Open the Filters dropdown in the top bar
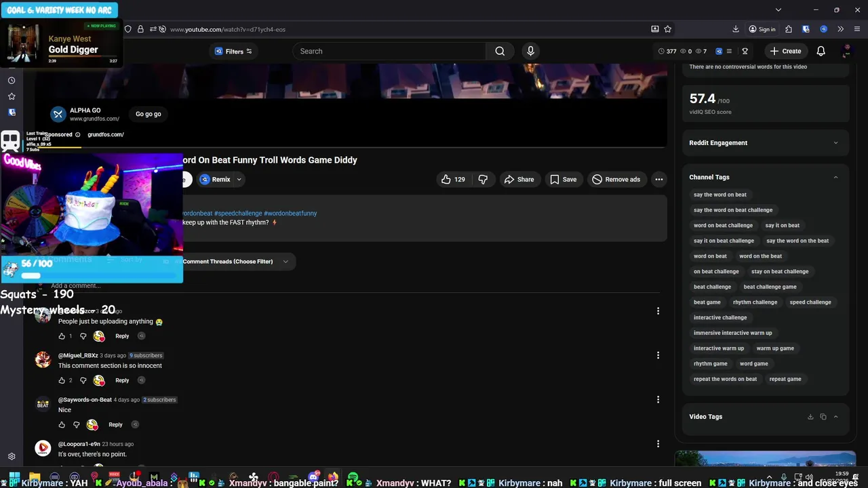This screenshot has width=868, height=488. [233, 52]
